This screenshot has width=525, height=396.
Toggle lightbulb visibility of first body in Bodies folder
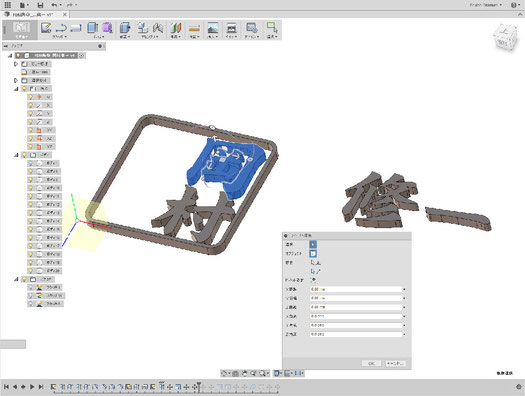pos(30,163)
